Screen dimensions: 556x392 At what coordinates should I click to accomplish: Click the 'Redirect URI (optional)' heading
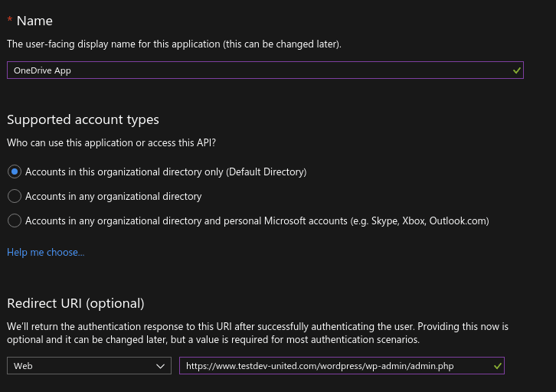[75, 303]
